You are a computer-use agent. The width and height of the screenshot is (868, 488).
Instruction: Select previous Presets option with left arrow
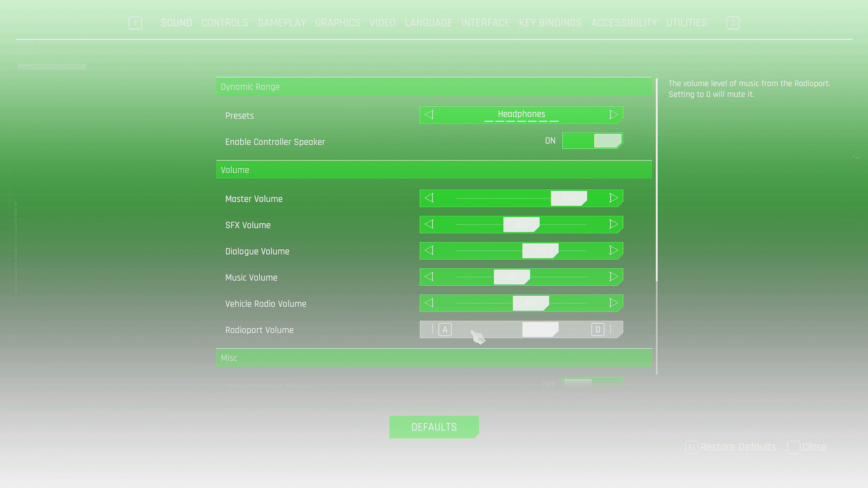429,115
